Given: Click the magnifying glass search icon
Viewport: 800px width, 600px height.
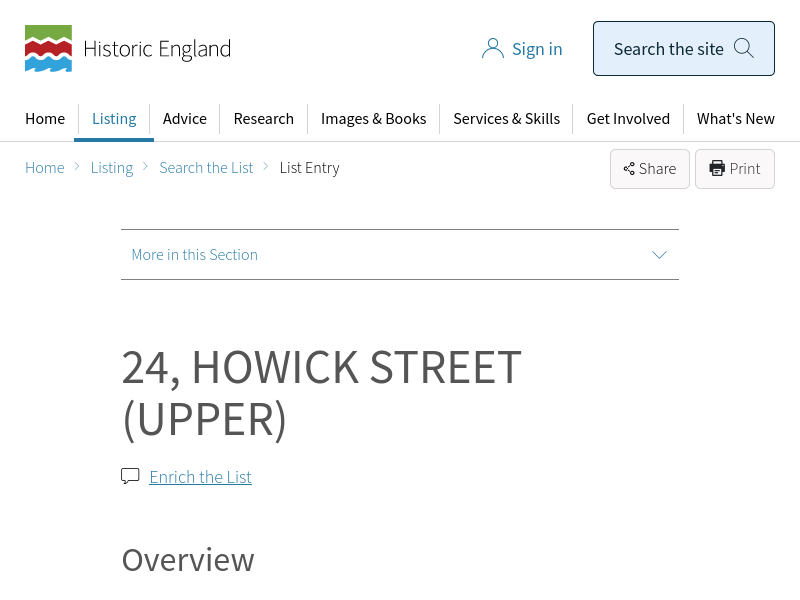Looking at the screenshot, I should tap(743, 48).
